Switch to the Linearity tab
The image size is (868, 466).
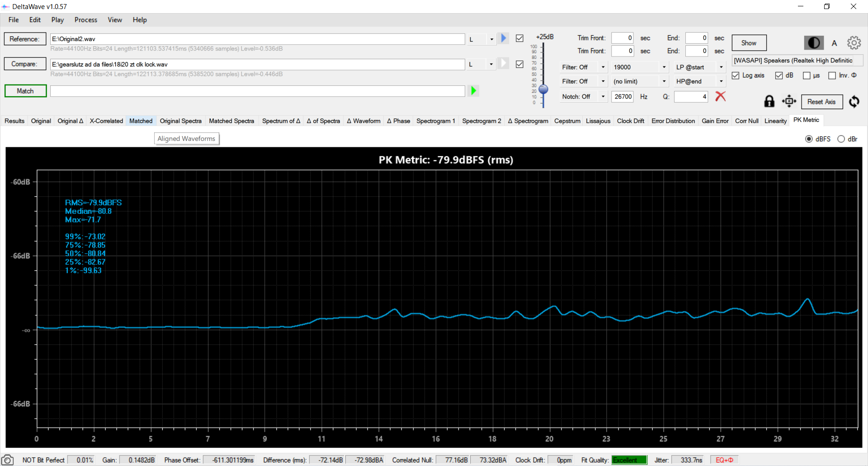point(775,121)
